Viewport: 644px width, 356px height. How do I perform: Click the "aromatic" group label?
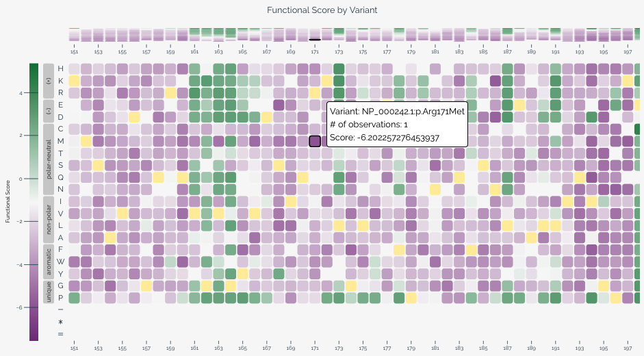49,261
